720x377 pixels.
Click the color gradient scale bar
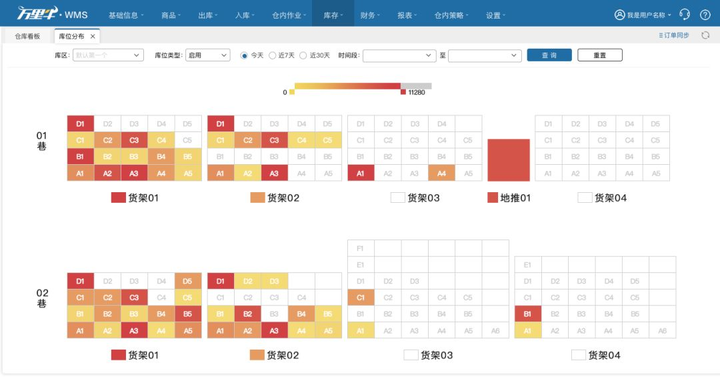363,86
